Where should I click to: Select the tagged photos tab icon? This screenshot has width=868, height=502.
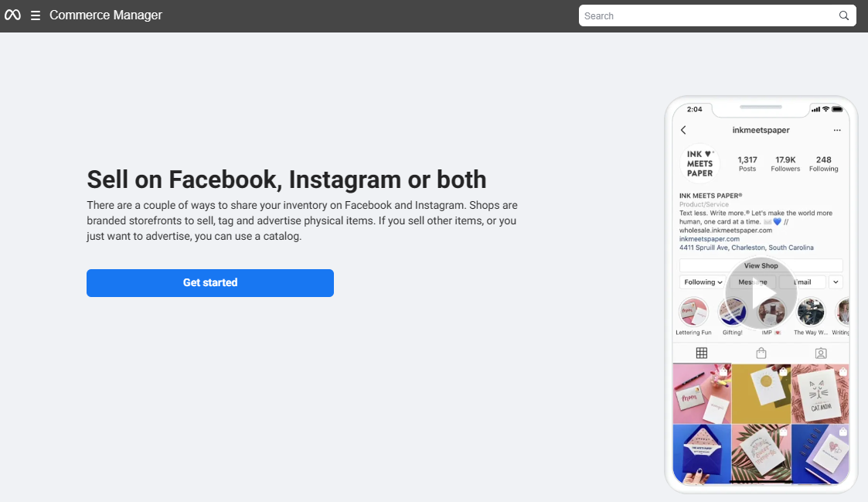point(821,353)
